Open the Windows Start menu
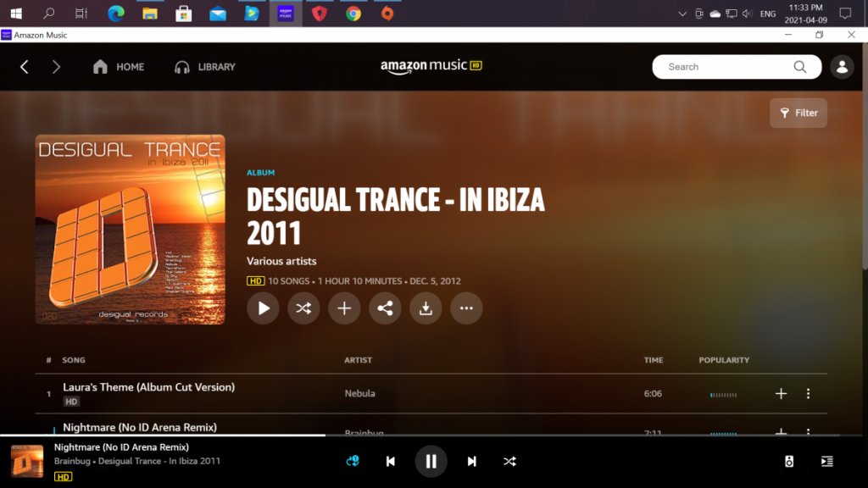 (16, 14)
